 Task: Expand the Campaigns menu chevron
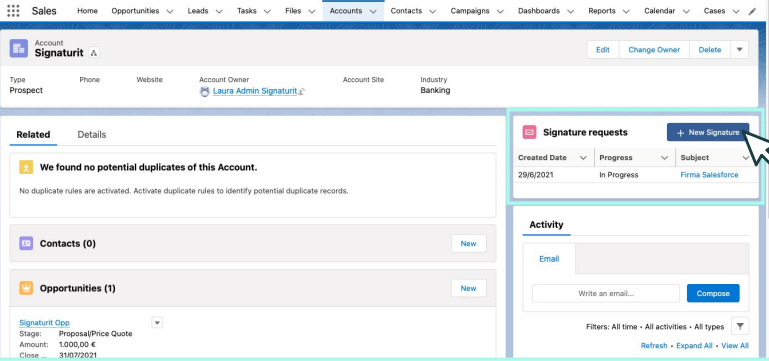(x=500, y=11)
